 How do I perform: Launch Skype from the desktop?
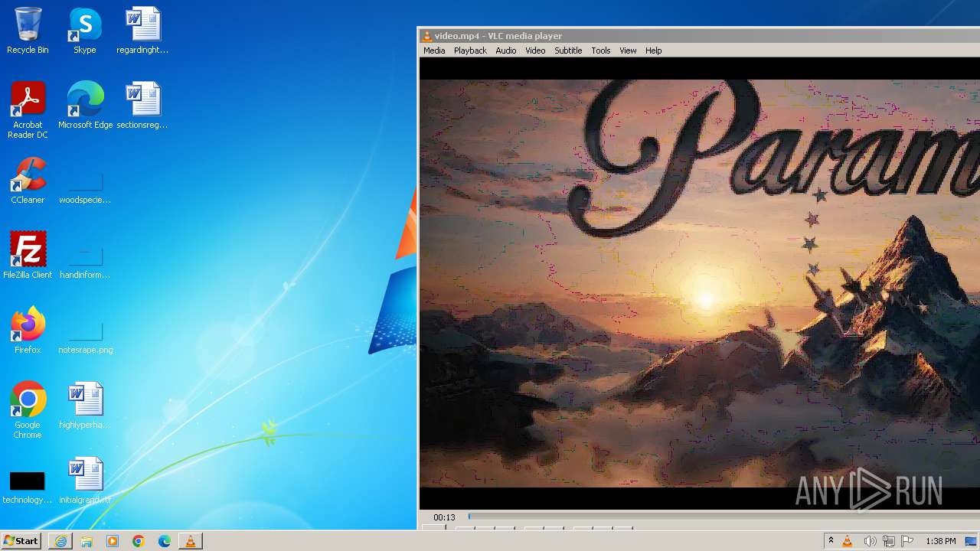click(85, 31)
